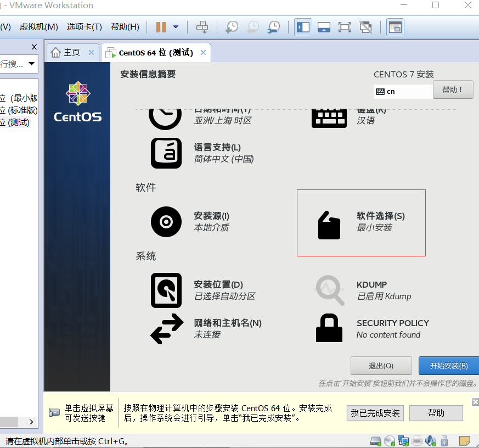Click the 网络和主机名(N) label
The width and height of the screenshot is (479, 448).
(228, 323)
